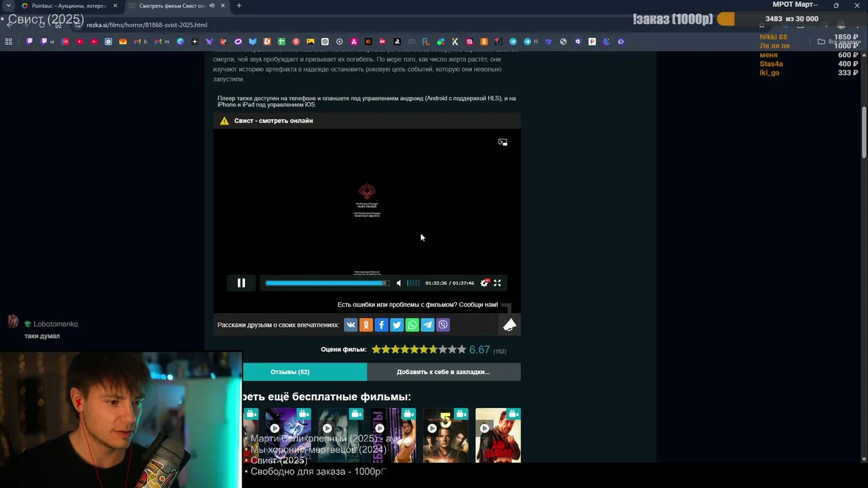Share the film via Viber
Screen dimensions: 868x488
(443, 325)
